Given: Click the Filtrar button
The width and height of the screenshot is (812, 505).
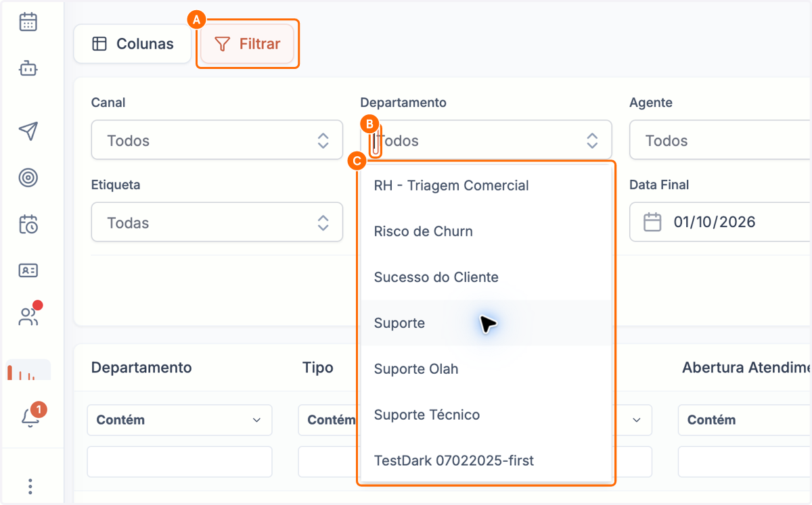Looking at the screenshot, I should pyautogui.click(x=247, y=44).
